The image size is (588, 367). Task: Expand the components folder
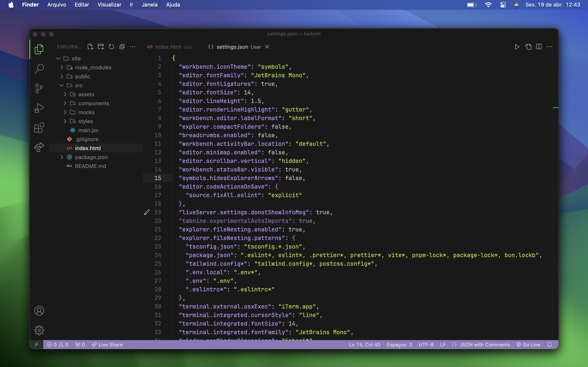coord(93,103)
